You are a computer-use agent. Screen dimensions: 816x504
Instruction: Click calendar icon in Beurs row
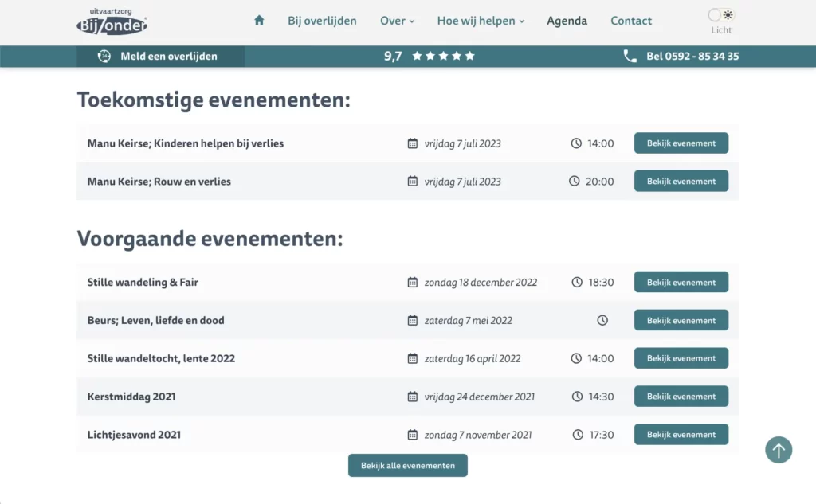click(x=412, y=320)
